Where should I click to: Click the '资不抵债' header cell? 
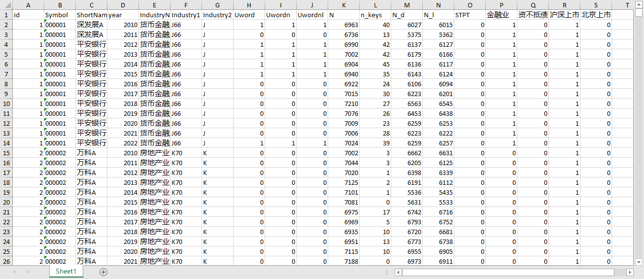click(x=533, y=15)
